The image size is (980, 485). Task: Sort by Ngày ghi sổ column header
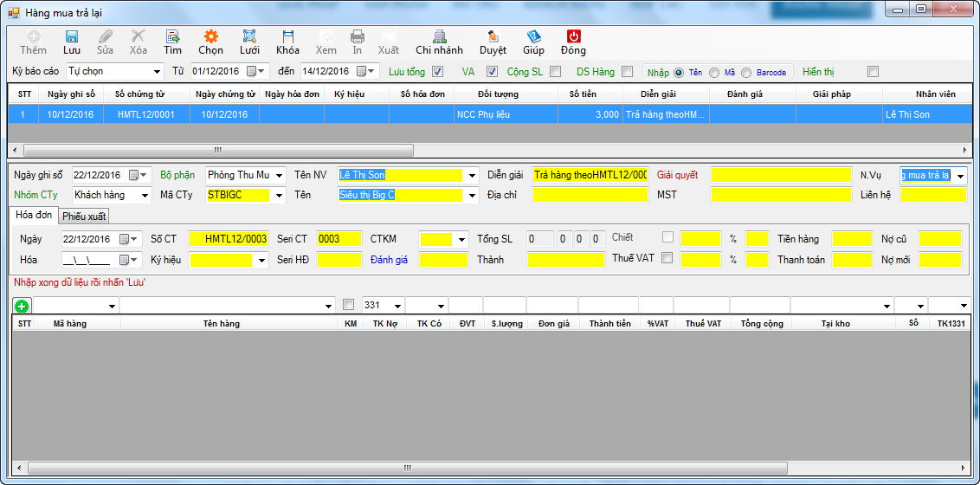tap(71, 94)
